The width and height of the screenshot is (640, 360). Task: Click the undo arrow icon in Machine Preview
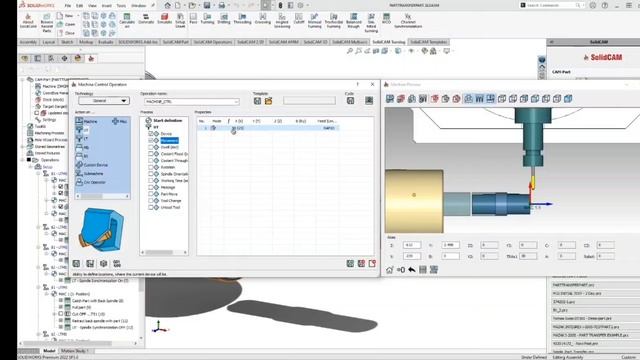point(411,270)
